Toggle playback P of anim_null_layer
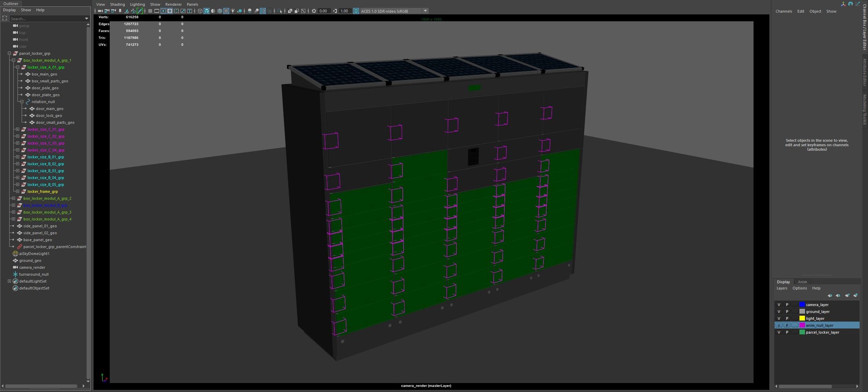The image size is (868, 392). [787, 325]
